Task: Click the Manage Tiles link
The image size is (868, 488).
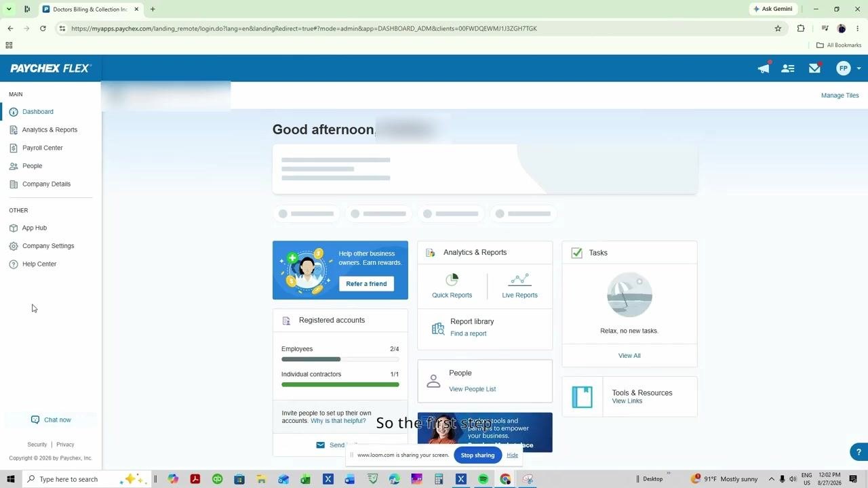Action: pos(840,96)
